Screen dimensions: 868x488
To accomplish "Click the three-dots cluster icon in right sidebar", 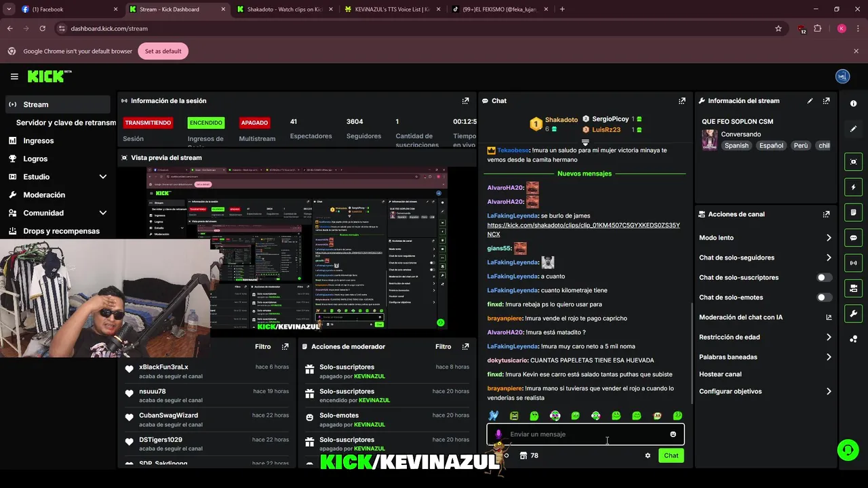I will click(853, 339).
